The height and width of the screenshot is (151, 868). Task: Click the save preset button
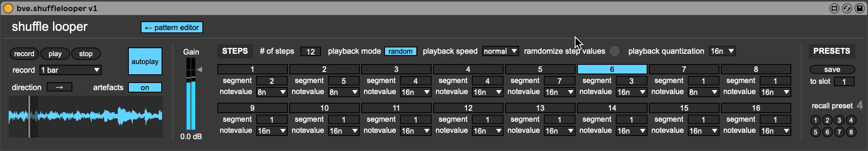(x=832, y=69)
